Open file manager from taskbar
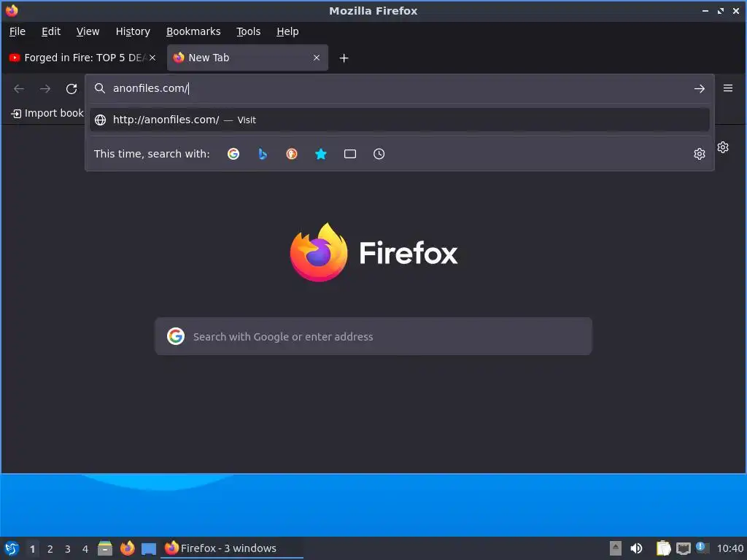The width and height of the screenshot is (747, 560). coord(105,548)
